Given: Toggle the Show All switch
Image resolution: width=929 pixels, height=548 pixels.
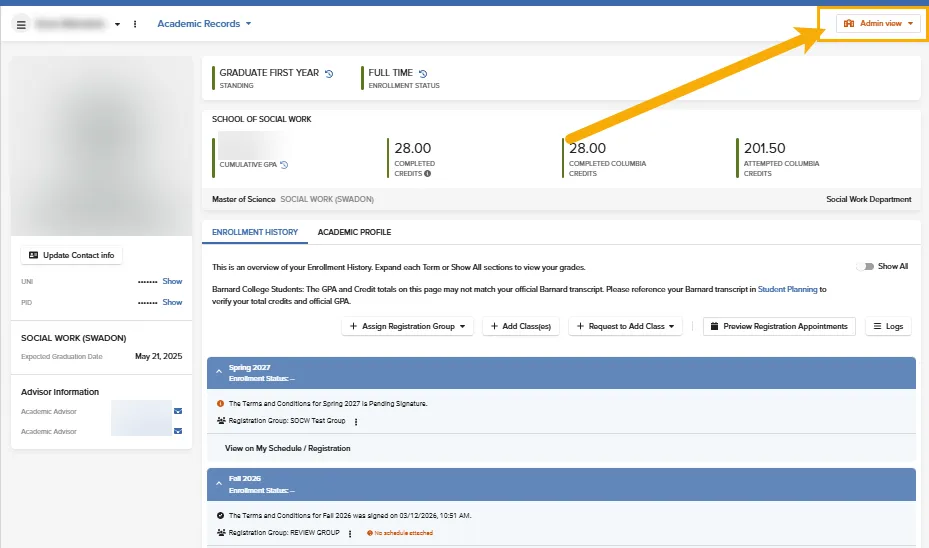Looking at the screenshot, I should point(866,267).
